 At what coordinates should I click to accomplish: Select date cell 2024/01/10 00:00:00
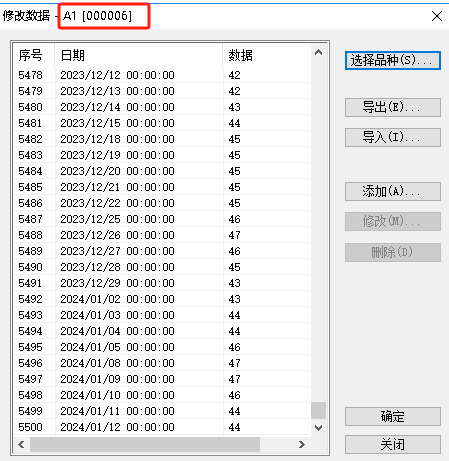point(117,395)
